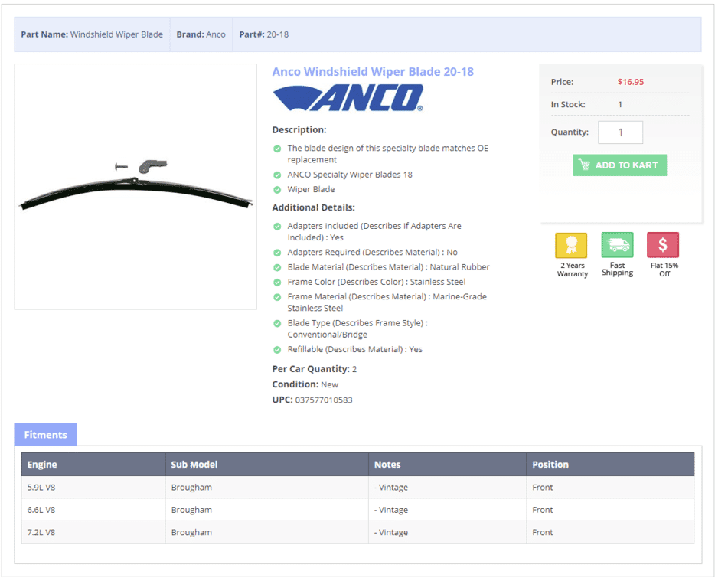Open the Anco Windshield Wiper Blade 20-18 title link

click(x=373, y=72)
